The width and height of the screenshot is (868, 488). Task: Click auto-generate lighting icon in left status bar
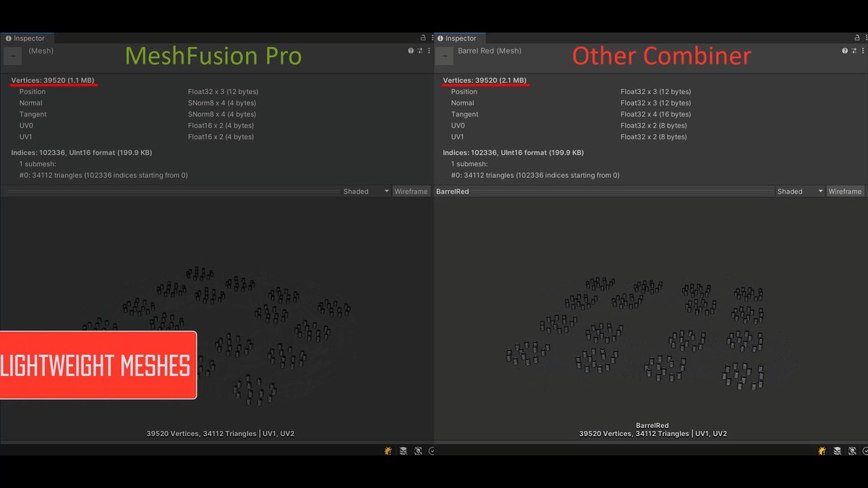[x=418, y=450]
